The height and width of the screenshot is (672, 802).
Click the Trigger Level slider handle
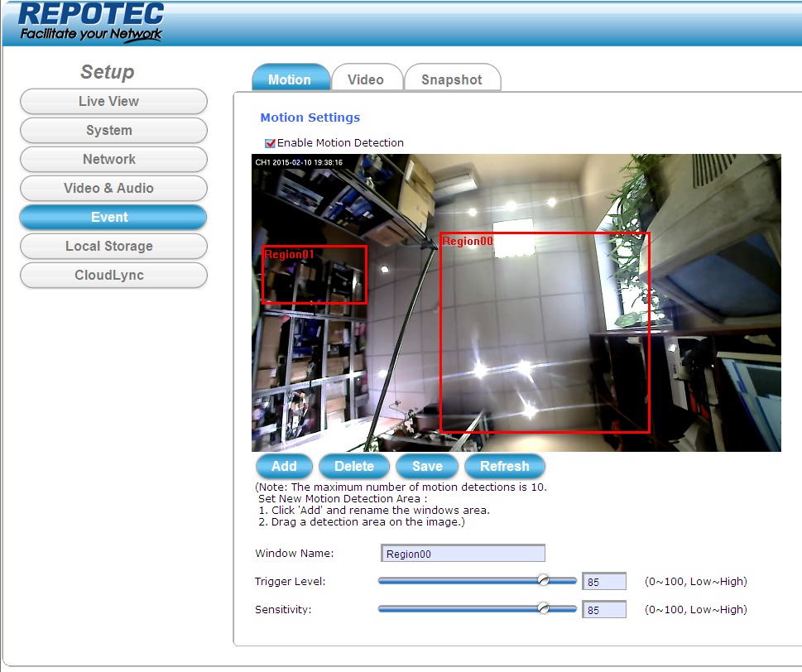pyautogui.click(x=543, y=581)
